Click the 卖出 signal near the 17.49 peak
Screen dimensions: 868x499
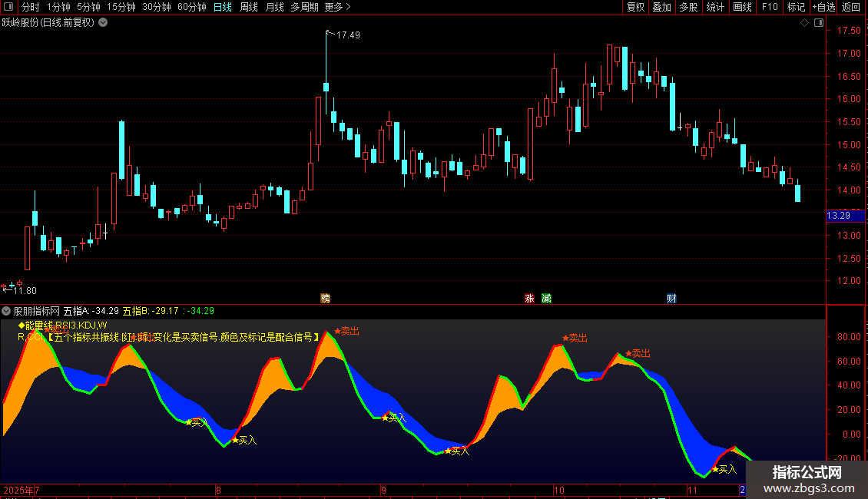(346, 331)
